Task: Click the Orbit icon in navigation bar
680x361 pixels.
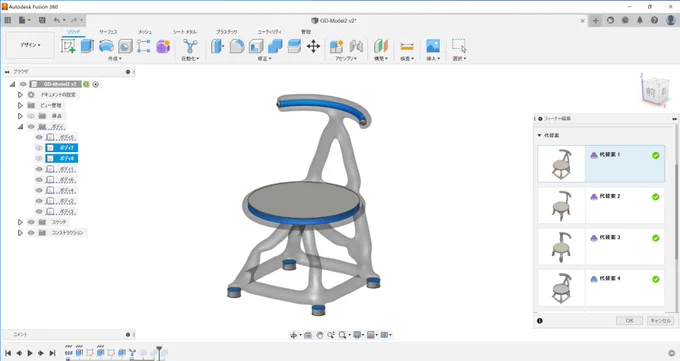Action: [x=294, y=335]
